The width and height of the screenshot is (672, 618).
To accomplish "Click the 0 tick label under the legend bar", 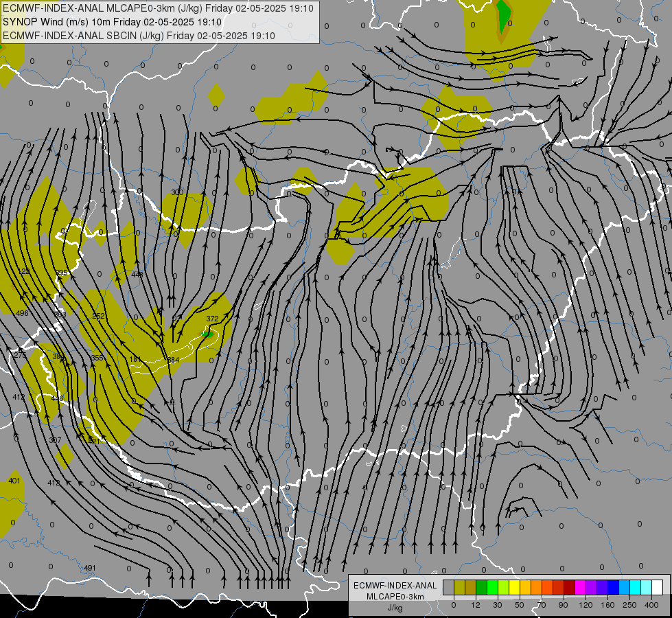I will 454,605.
